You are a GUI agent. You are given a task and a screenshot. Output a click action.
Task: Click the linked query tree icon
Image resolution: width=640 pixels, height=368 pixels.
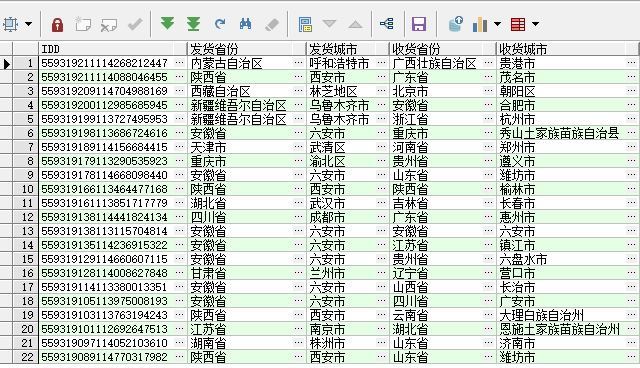point(387,24)
